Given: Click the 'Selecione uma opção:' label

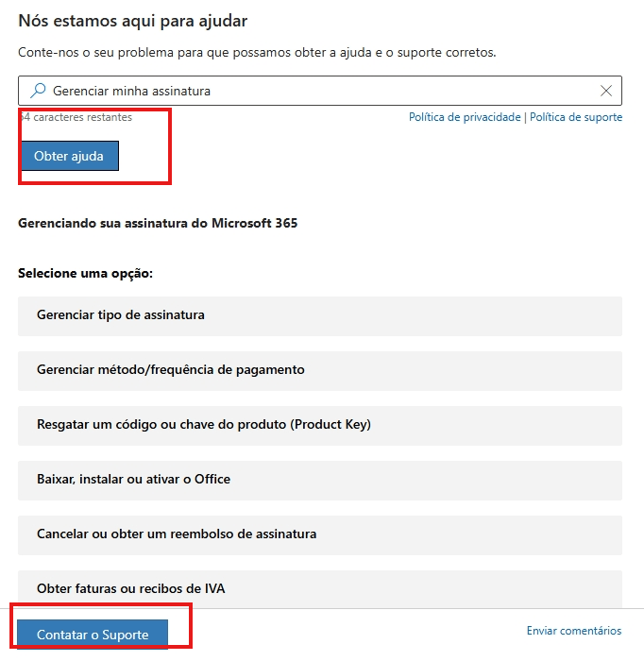Looking at the screenshot, I should (86, 273).
